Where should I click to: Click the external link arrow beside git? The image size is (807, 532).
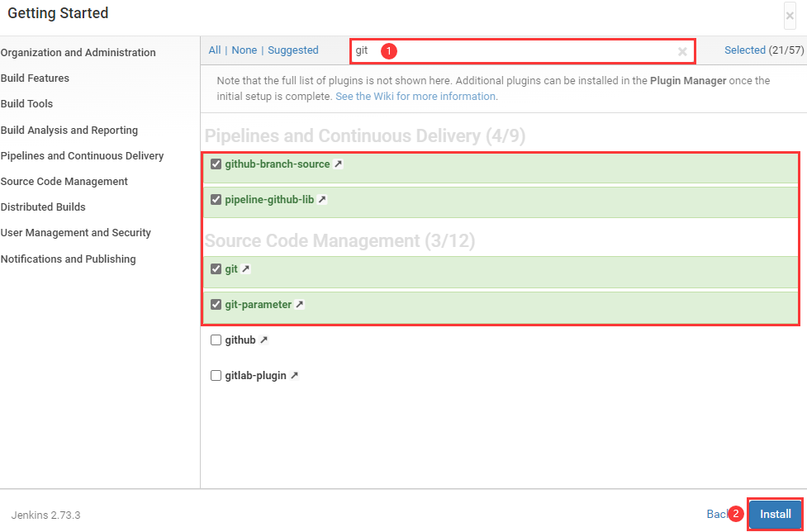point(245,269)
